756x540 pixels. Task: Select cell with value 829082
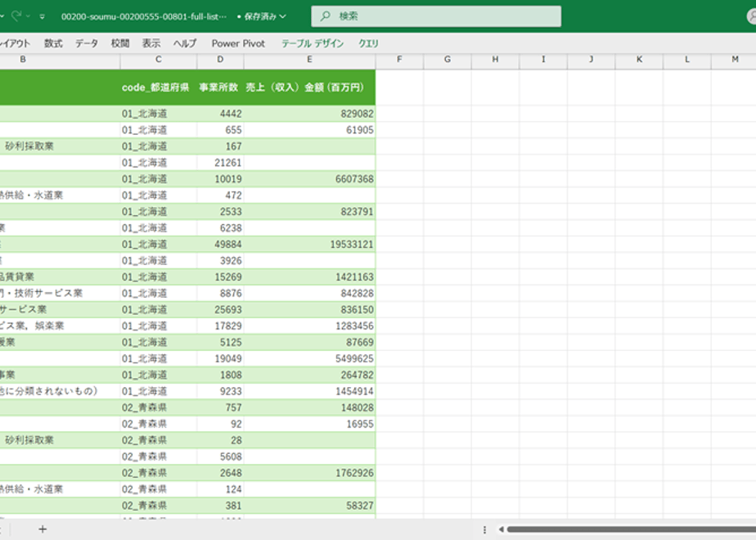pos(309,114)
